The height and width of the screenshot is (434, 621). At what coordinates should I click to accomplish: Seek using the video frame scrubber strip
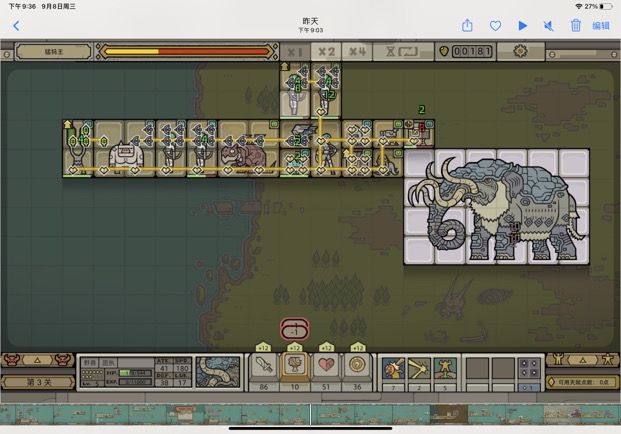tap(310, 414)
